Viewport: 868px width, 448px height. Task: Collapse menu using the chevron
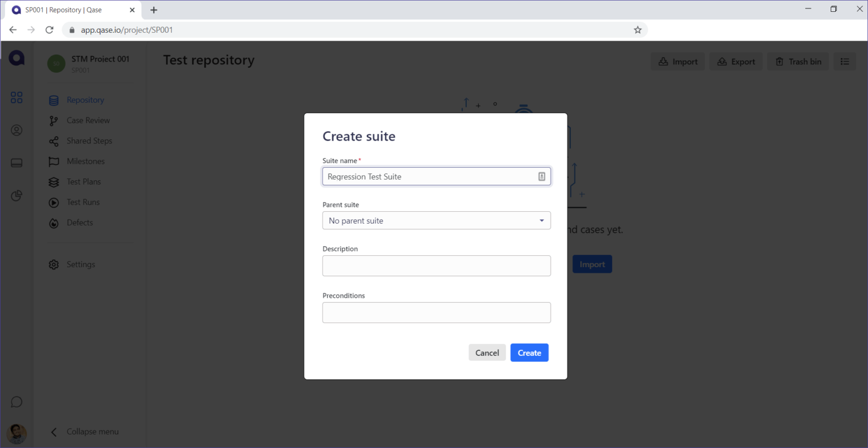click(54, 432)
